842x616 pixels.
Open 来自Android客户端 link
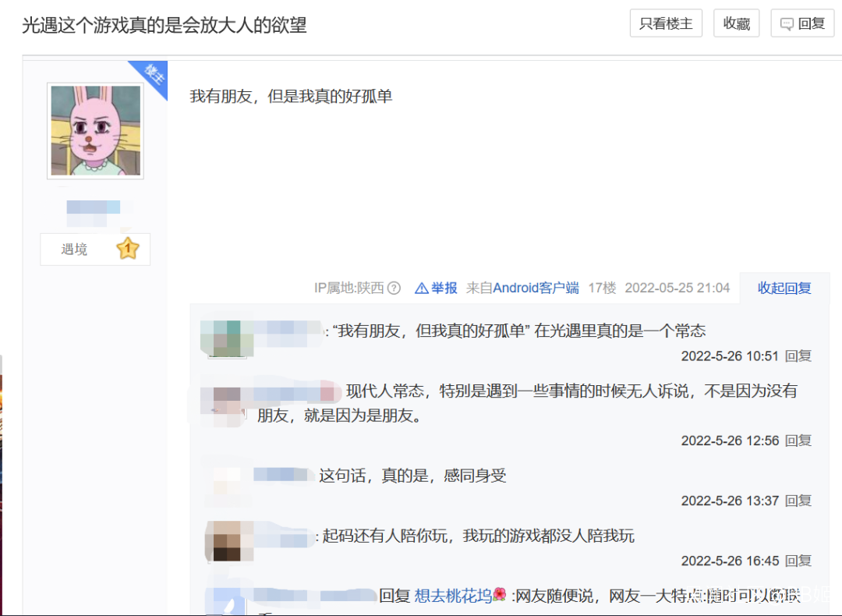522,289
